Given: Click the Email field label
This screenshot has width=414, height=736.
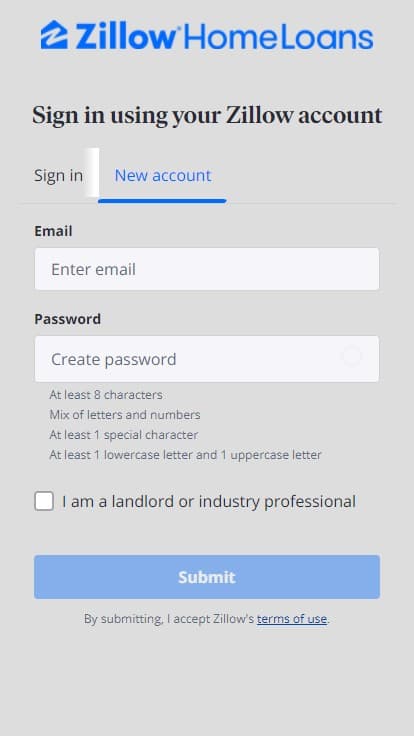Looking at the screenshot, I should point(54,231).
